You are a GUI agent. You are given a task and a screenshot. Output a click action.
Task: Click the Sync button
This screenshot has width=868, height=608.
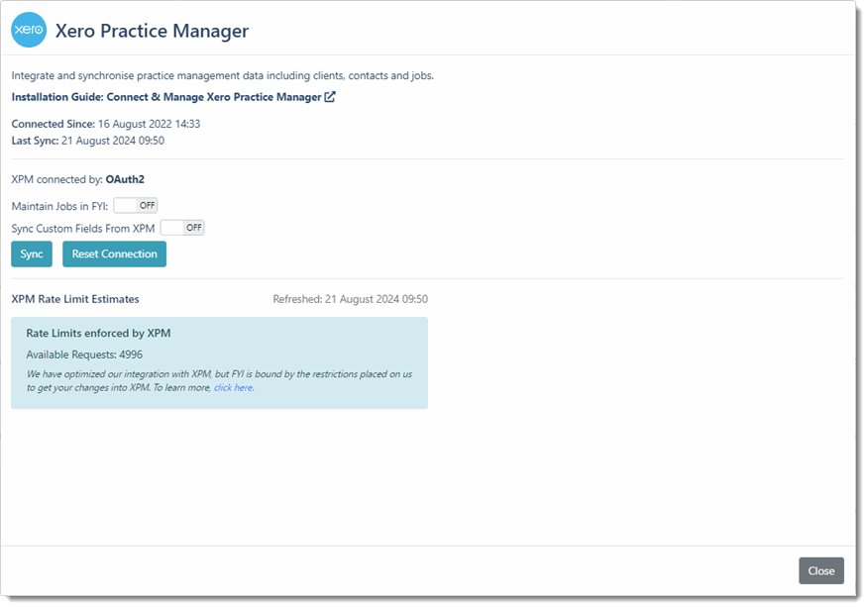[x=31, y=253]
